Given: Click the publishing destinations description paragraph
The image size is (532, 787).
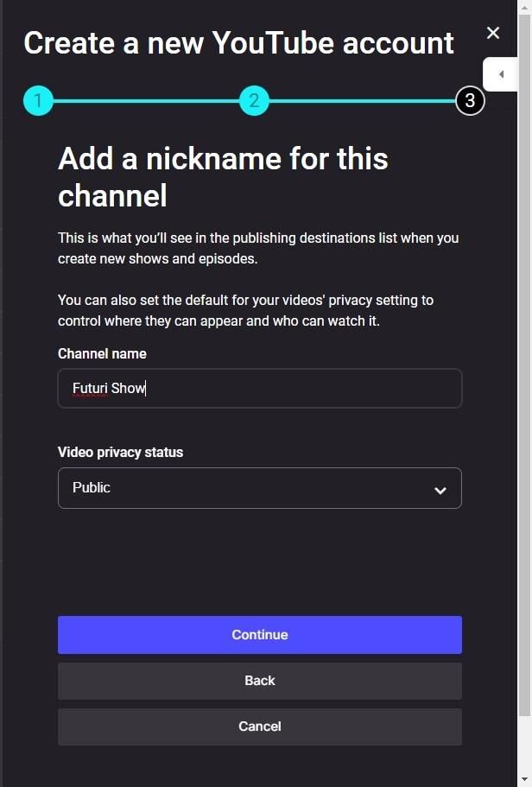Looking at the screenshot, I should 258,248.
